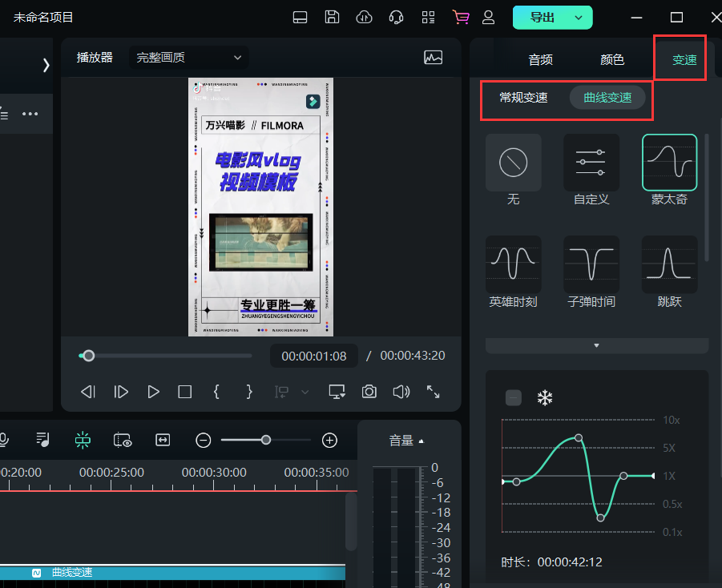722x588 pixels.
Task: Open the 完整画质 quality dropdown
Action: (x=189, y=58)
